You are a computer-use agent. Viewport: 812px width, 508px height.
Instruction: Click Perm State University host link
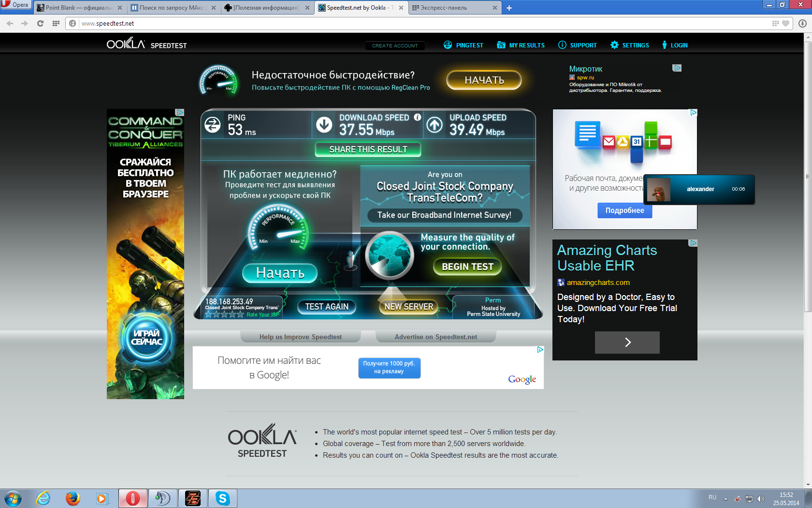pyautogui.click(x=493, y=314)
